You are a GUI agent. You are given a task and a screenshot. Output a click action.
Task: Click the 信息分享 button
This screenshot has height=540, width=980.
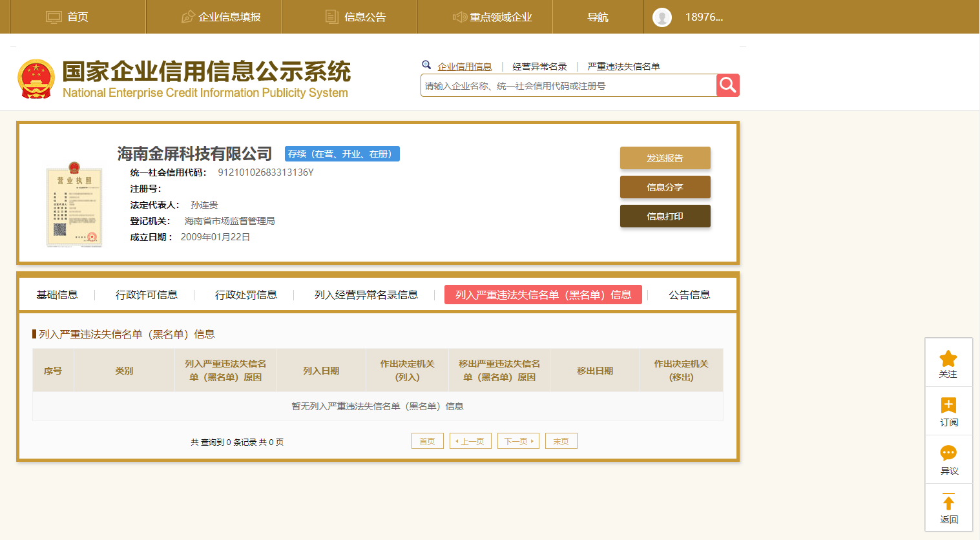pyautogui.click(x=665, y=187)
